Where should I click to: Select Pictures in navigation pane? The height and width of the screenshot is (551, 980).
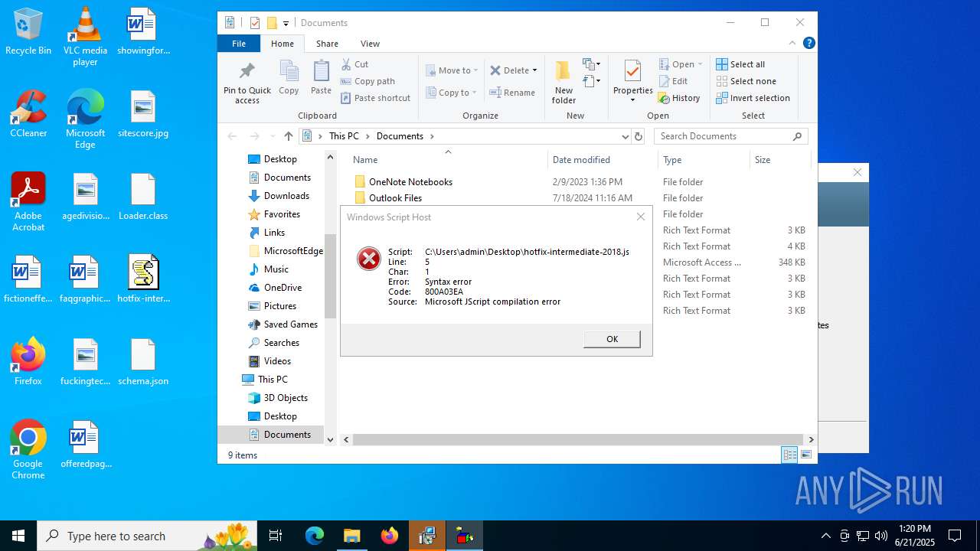tap(280, 306)
